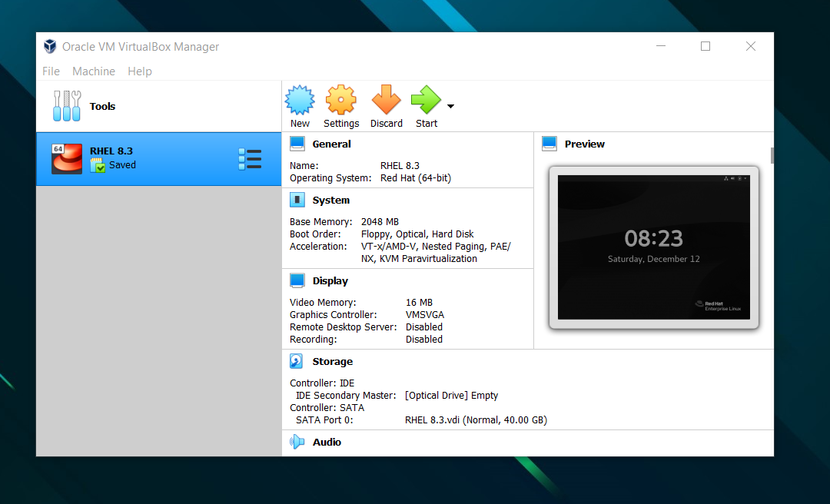Start the VM with green arrow
830x504 pixels.
coord(426,100)
